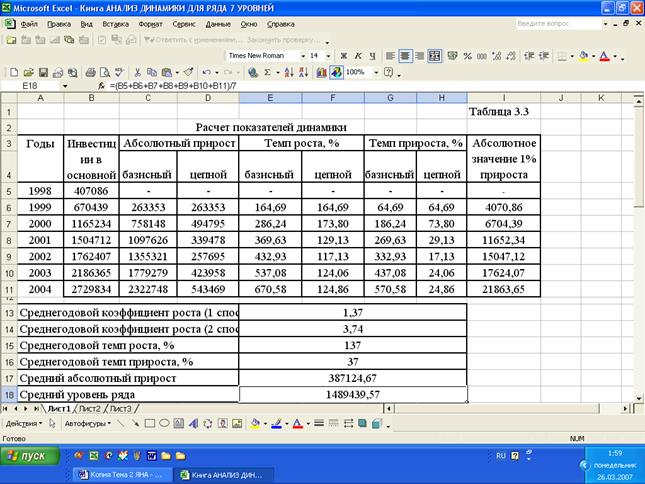The width and height of the screenshot is (645, 484).
Task: Apply the currency format icon
Action: (452, 56)
